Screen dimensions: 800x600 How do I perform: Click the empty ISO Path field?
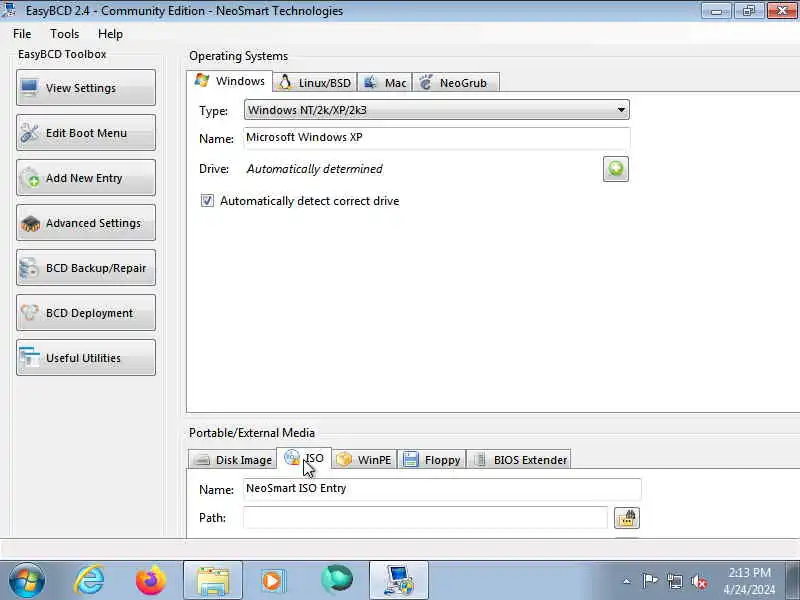(425, 517)
